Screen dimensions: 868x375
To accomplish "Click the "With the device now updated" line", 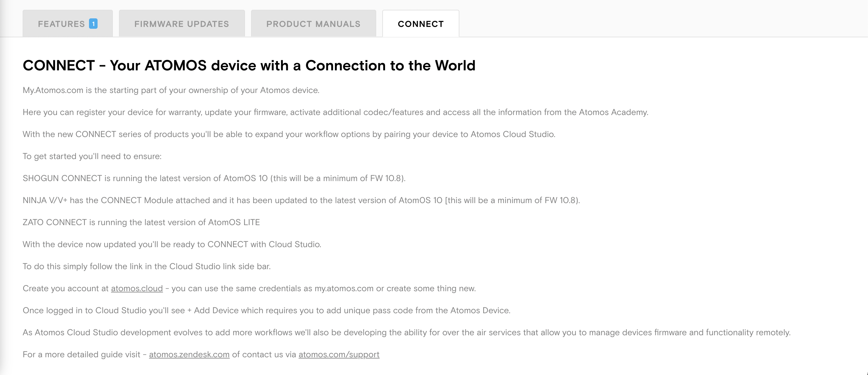I will (x=172, y=244).
